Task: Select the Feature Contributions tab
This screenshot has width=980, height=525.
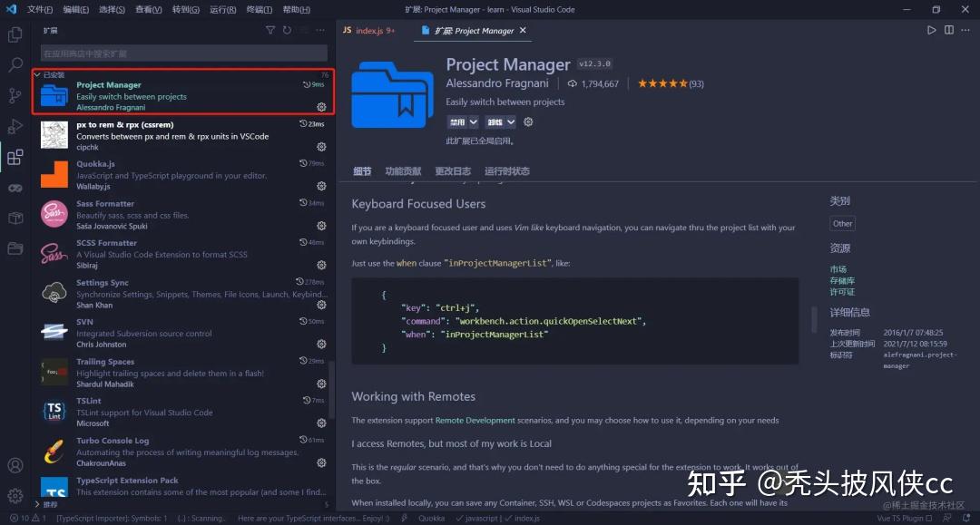Action: pos(403,171)
